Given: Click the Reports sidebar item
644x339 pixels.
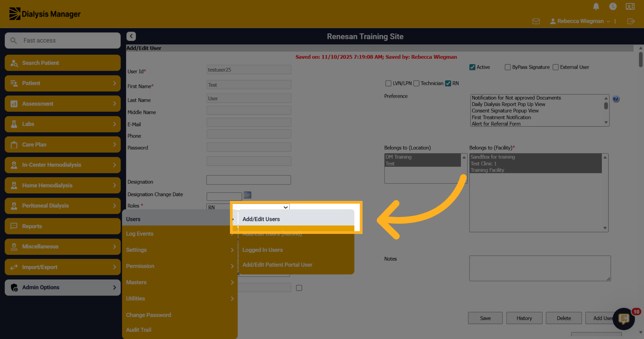Looking at the screenshot, I should 63,226.
